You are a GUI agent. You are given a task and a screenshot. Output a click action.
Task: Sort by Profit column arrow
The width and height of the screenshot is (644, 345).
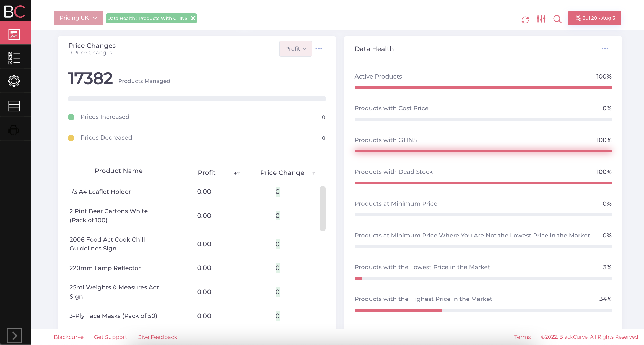[x=237, y=173]
